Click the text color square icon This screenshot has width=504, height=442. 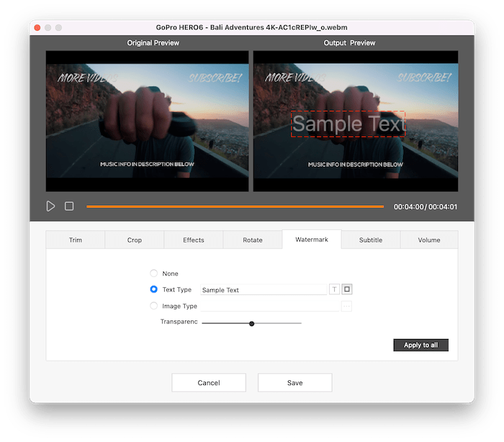point(347,289)
